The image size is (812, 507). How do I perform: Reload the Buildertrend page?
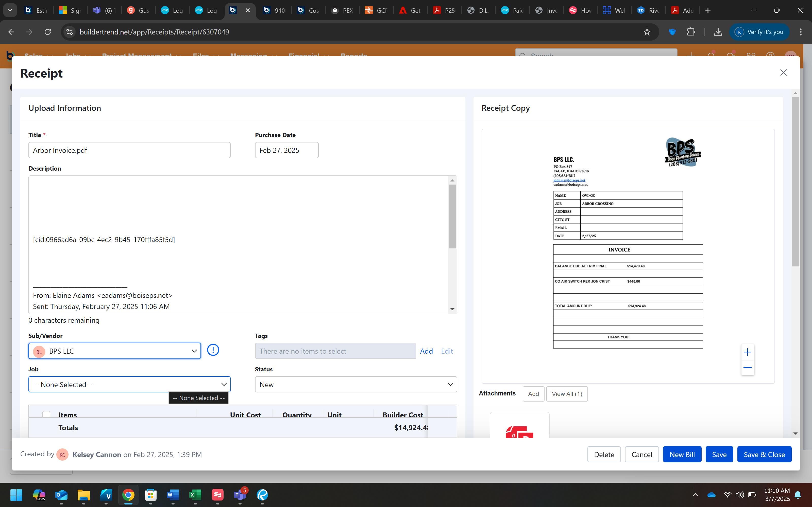(x=48, y=32)
